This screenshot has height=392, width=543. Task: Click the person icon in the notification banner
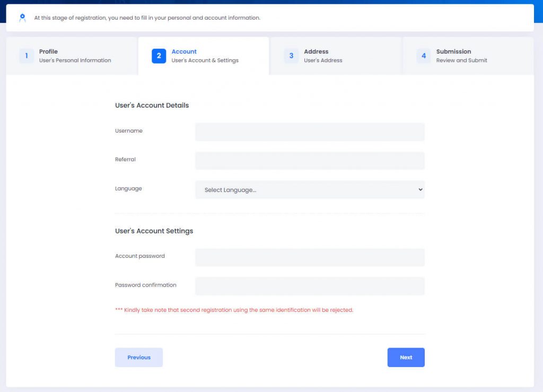(x=22, y=18)
